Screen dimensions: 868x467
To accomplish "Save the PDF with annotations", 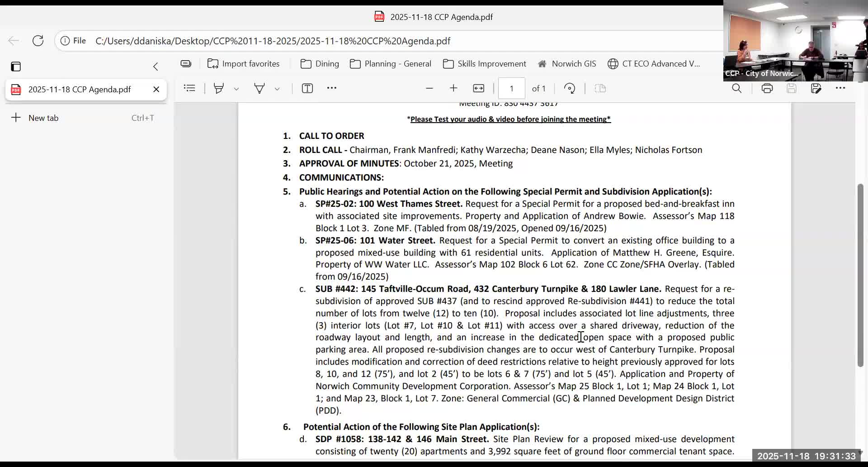I will tap(816, 88).
